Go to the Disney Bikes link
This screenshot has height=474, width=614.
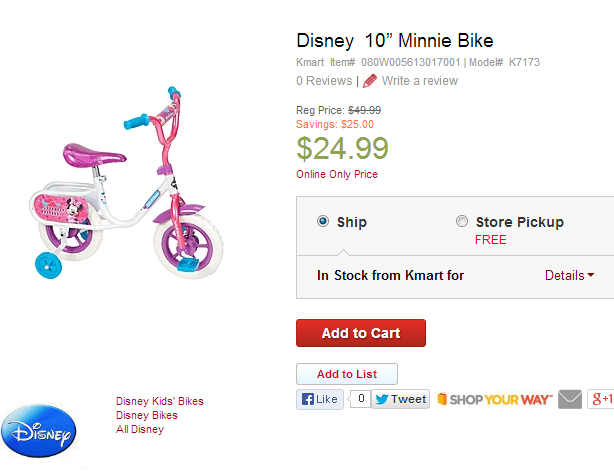[x=146, y=415]
